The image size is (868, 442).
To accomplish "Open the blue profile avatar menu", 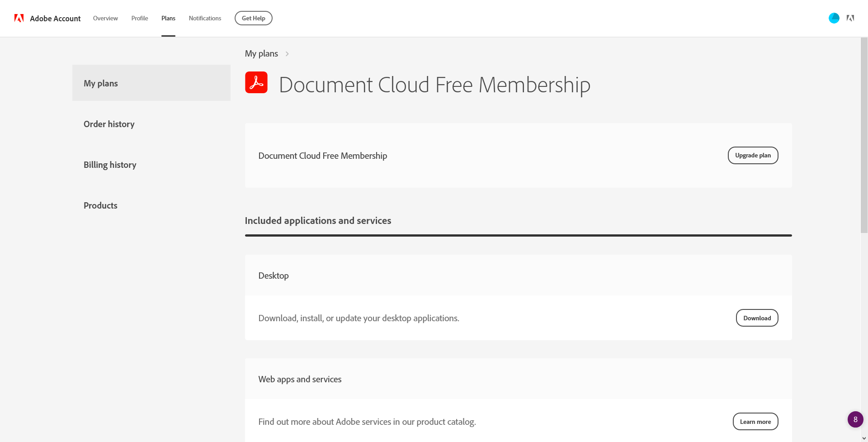I will tap(834, 18).
